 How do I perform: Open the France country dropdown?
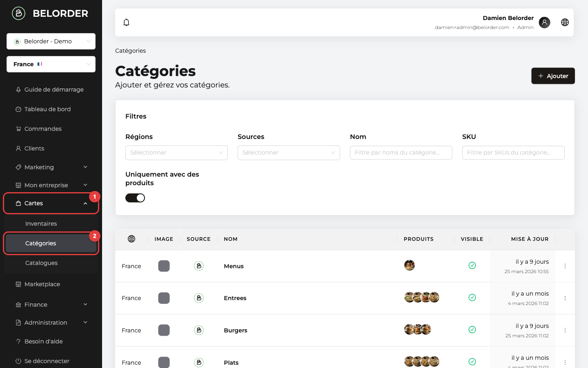click(x=51, y=64)
